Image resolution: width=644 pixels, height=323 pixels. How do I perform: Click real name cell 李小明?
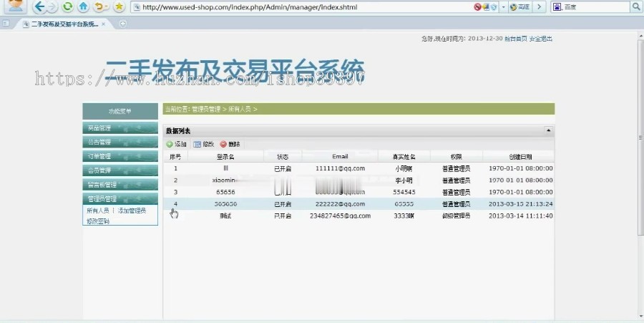(x=404, y=180)
